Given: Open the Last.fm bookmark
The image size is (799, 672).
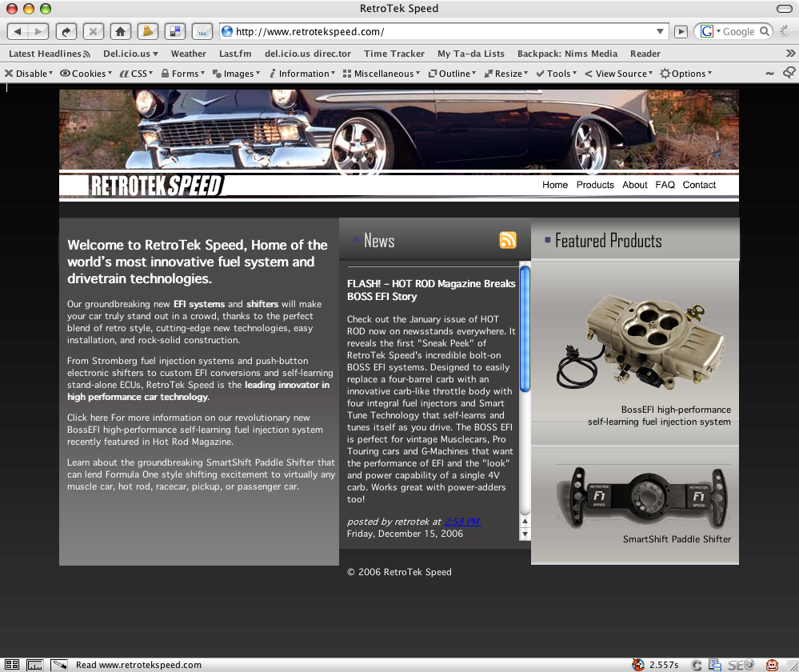Looking at the screenshot, I should coord(235,54).
